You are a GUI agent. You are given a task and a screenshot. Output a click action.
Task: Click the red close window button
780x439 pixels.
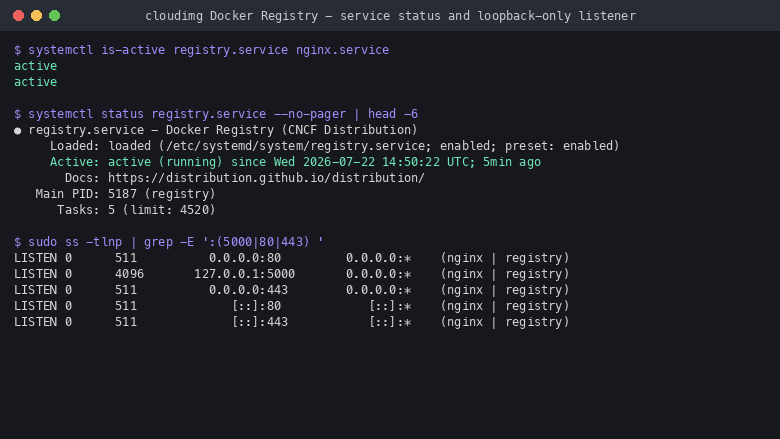click(x=18, y=15)
